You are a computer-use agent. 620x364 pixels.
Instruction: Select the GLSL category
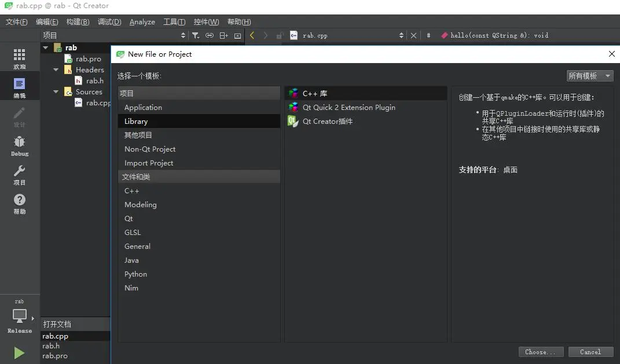click(199, 233)
